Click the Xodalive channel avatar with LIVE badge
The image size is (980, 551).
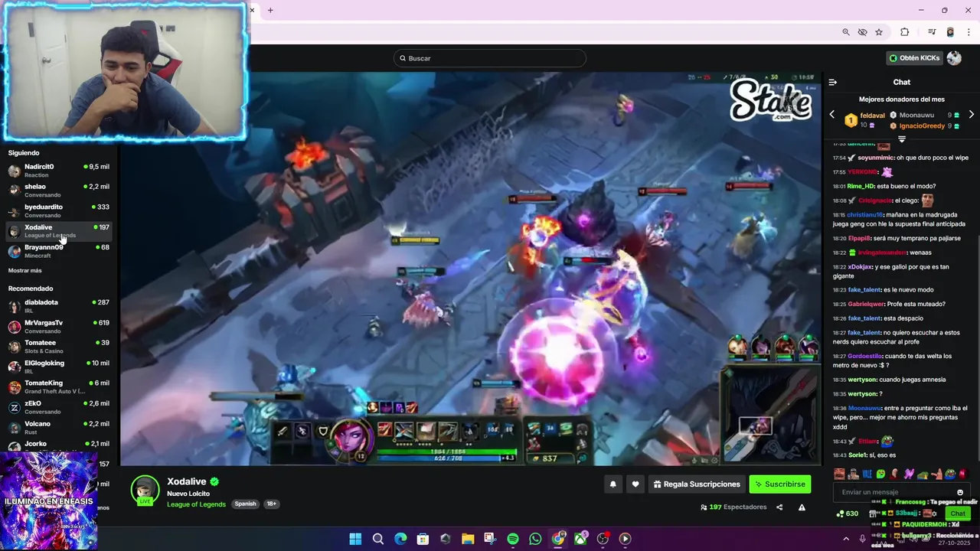(x=145, y=491)
